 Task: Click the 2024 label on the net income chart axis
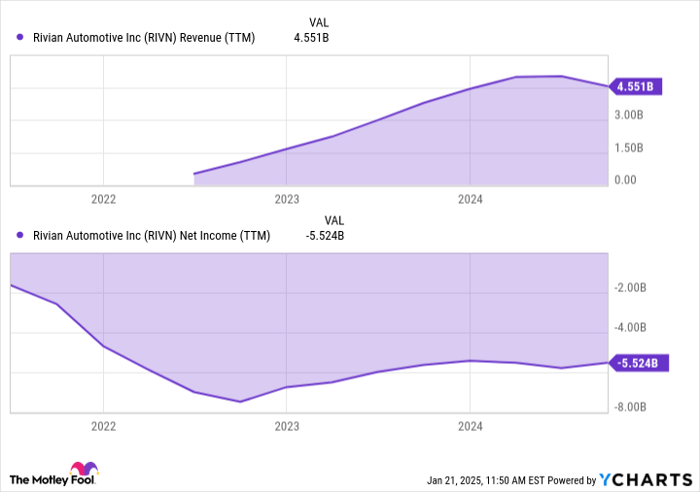click(470, 426)
